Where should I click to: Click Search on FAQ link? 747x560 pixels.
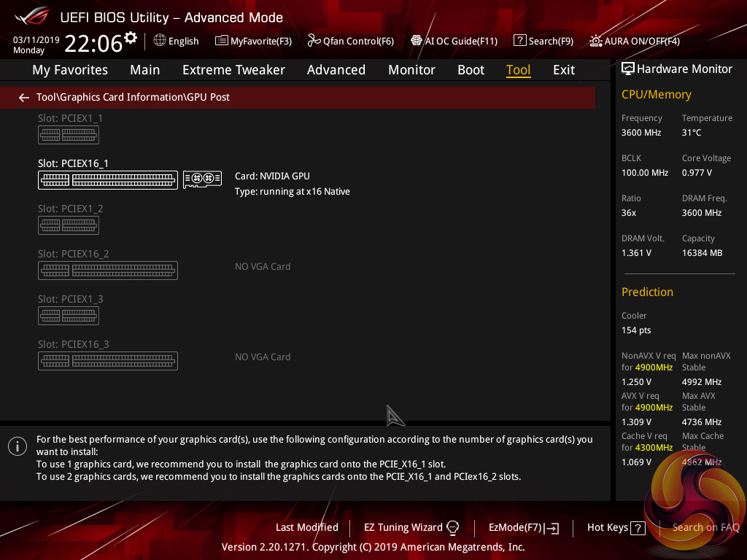(x=705, y=527)
